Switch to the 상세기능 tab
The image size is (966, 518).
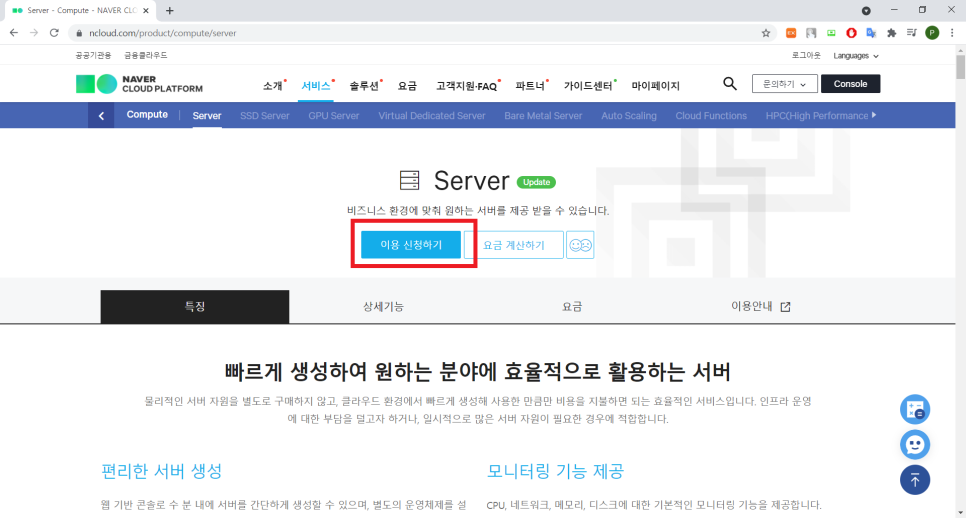383,307
